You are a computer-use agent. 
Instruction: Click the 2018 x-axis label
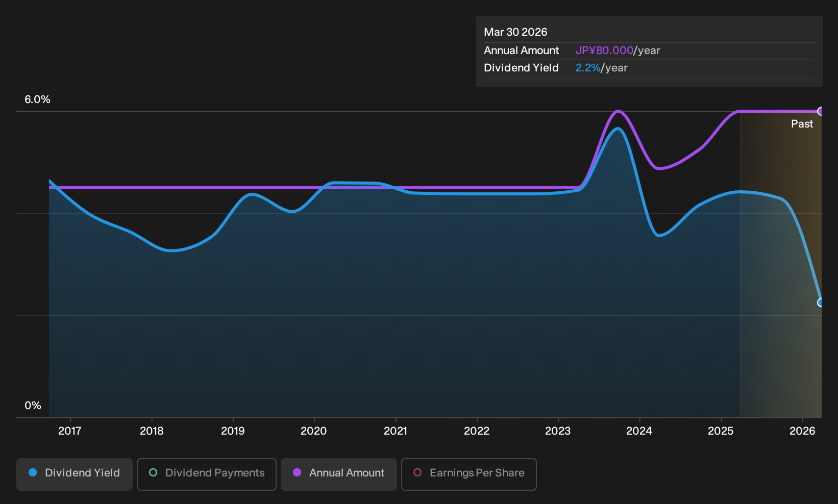152,431
